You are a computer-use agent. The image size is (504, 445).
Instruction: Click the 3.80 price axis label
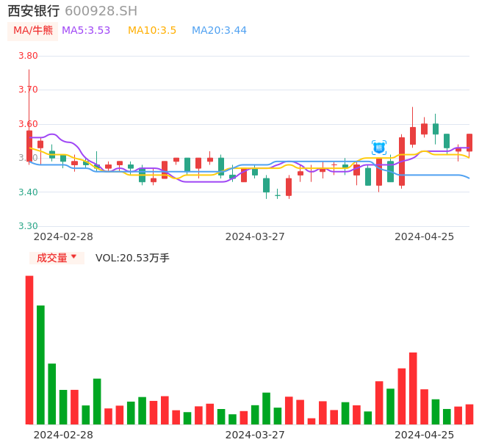point(28,56)
